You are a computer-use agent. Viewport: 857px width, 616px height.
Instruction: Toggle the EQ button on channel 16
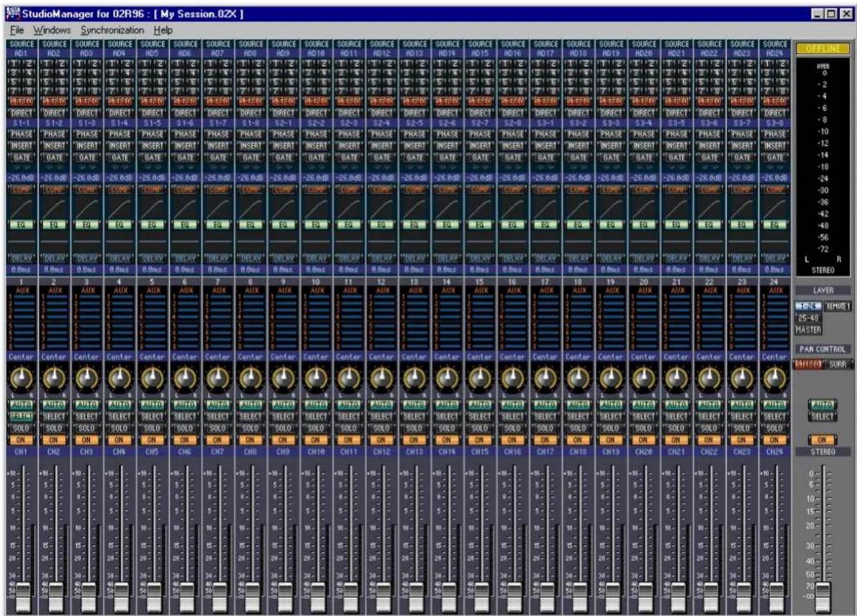513,224
